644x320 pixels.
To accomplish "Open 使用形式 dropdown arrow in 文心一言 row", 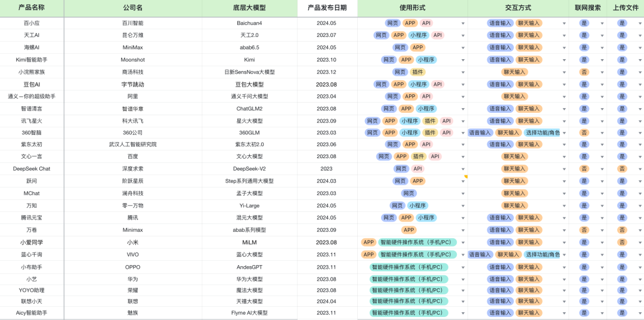I will (463, 156).
